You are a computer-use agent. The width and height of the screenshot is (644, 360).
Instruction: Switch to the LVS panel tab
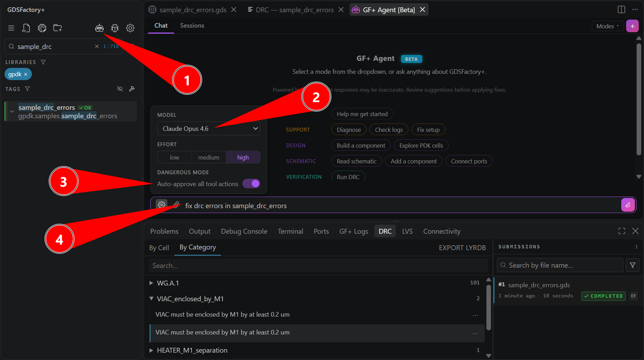tap(407, 231)
